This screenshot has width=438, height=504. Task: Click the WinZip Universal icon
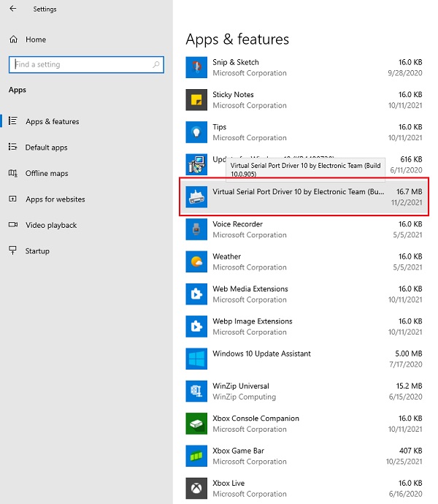[x=196, y=392]
